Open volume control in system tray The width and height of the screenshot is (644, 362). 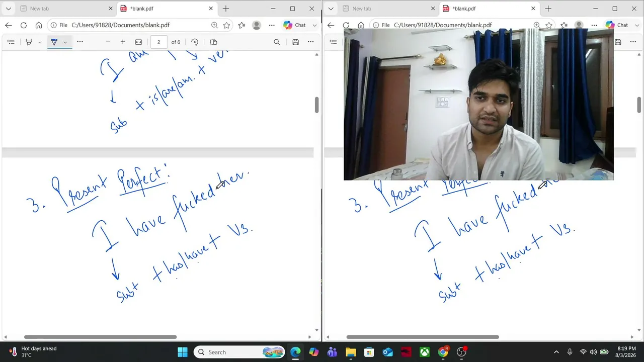pyautogui.click(x=593, y=352)
